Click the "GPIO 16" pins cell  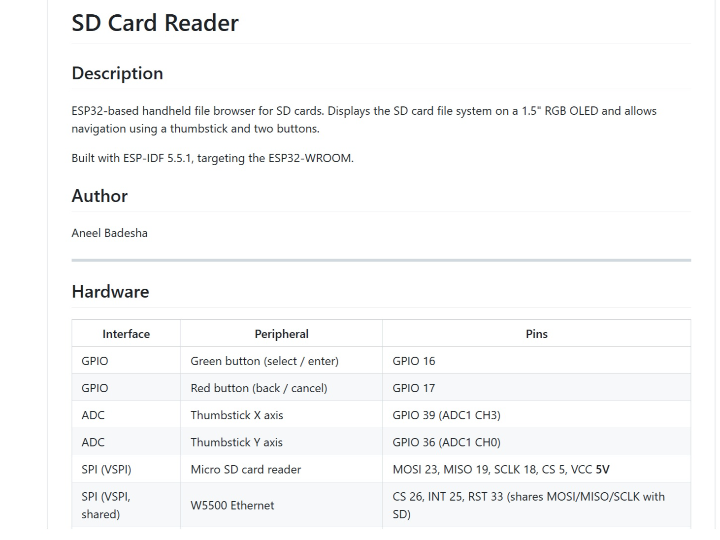(x=414, y=361)
